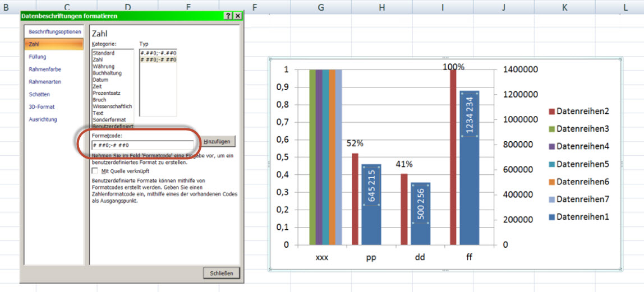This screenshot has height=292, width=644.
Task: Select column header G in the spreadsheet
Action: click(321, 7)
